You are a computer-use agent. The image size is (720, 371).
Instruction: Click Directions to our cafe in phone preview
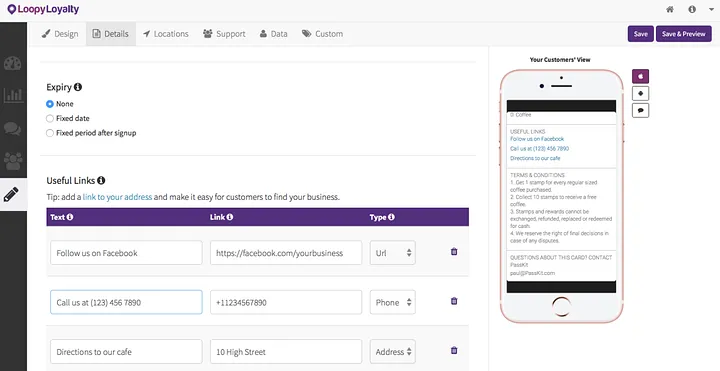click(x=535, y=158)
